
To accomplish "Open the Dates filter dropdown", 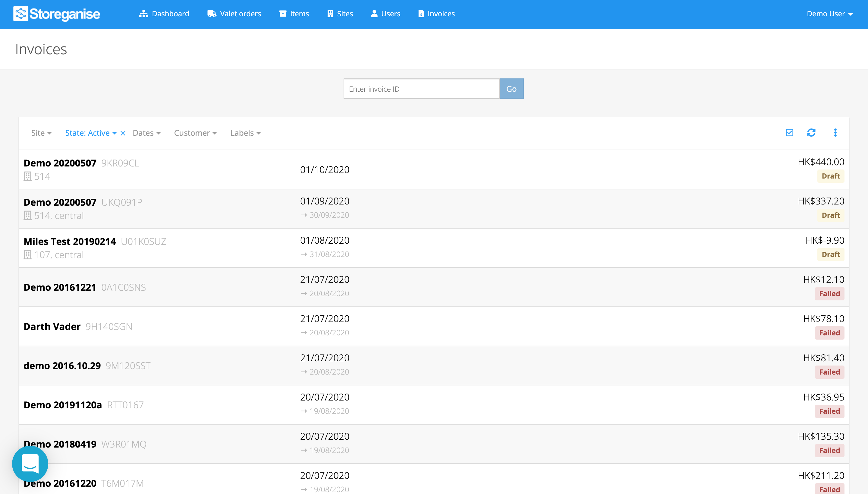I will coord(146,133).
